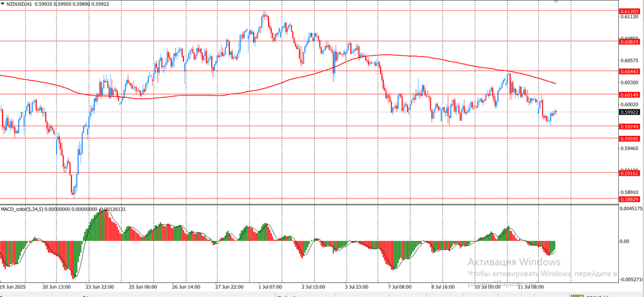Select the 0.59161 horizontal level label

coord(629,173)
